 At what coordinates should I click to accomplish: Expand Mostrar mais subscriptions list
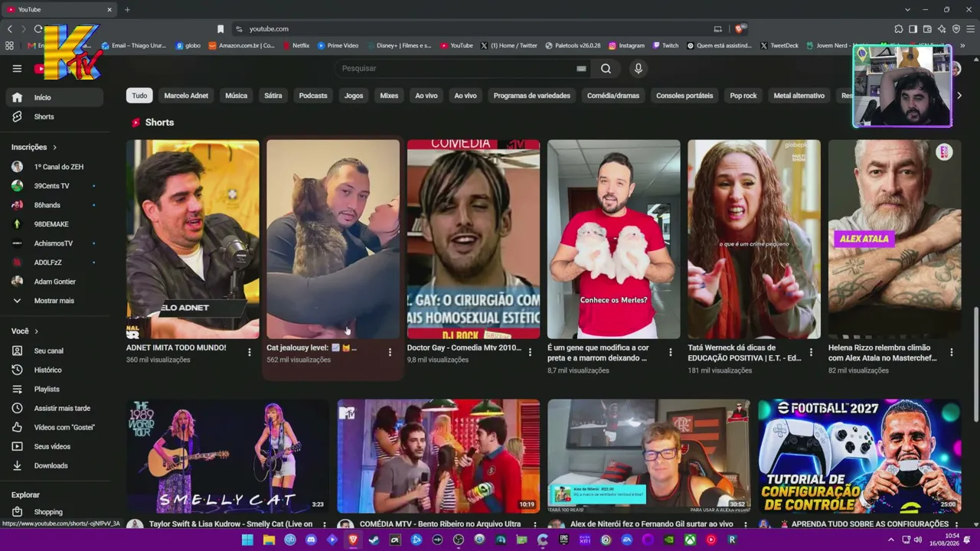(54, 301)
